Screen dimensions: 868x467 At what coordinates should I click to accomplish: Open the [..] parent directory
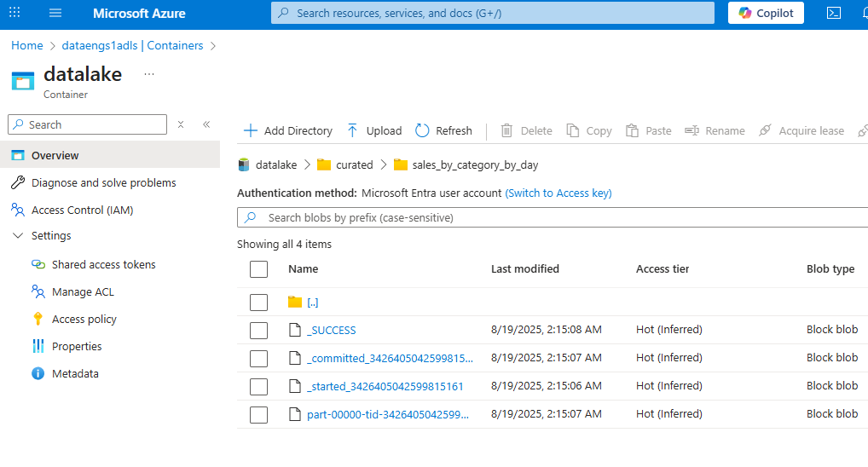tap(313, 303)
